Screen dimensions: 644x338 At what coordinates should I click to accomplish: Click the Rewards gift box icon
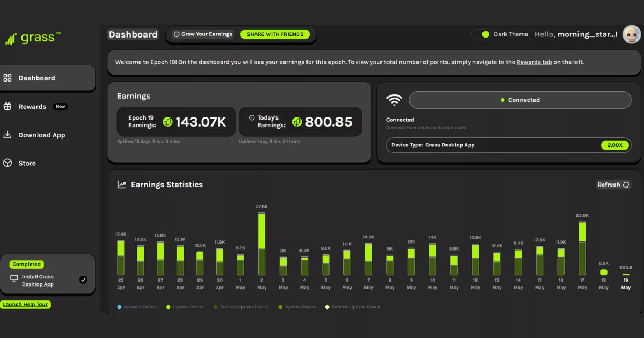click(x=8, y=106)
